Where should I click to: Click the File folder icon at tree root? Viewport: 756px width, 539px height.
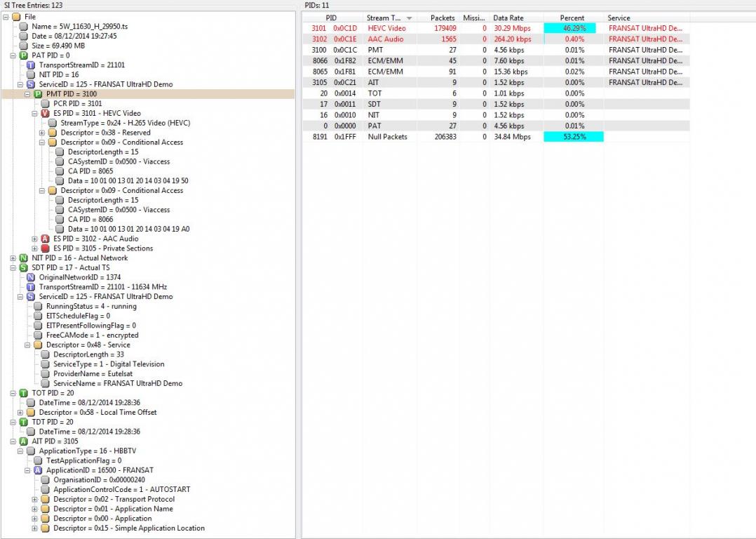[16, 17]
